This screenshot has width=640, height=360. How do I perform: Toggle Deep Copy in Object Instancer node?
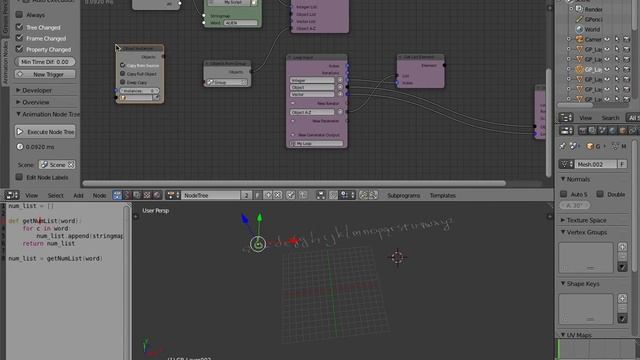point(122,82)
